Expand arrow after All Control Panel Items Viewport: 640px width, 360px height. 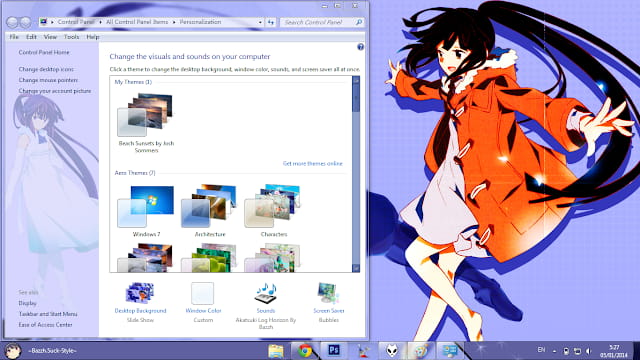point(174,22)
